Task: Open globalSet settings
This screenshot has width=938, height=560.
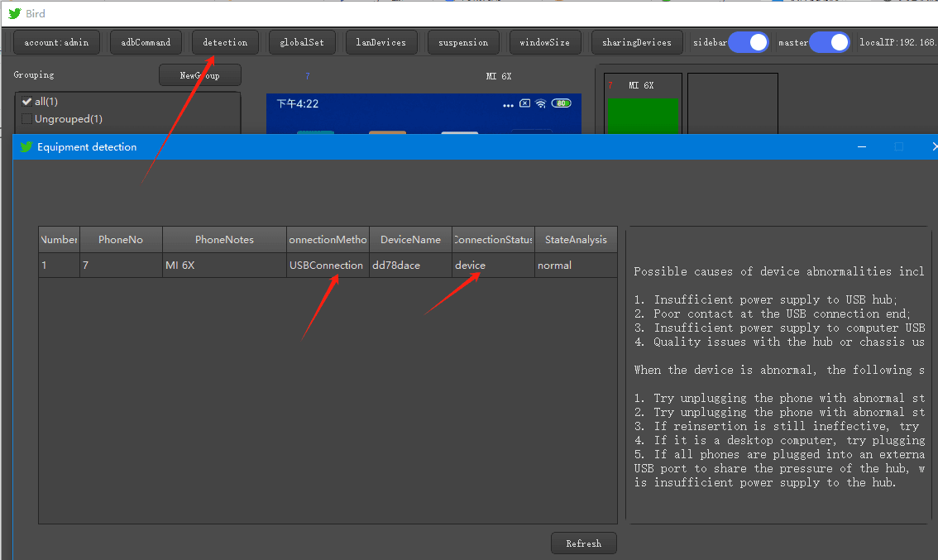Action: coord(302,42)
